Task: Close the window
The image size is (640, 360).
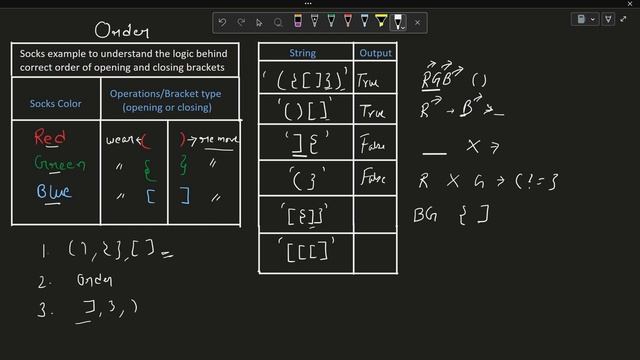Action: pos(630,3)
